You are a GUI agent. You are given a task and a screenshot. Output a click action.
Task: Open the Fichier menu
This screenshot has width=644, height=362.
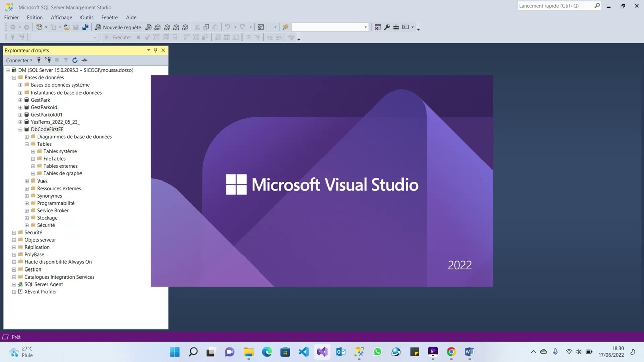click(x=11, y=17)
